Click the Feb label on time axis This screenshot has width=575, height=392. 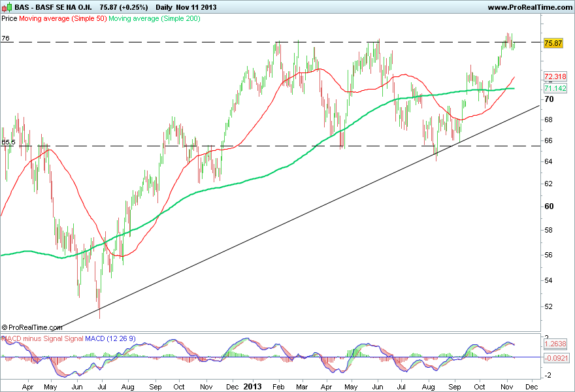[279, 387]
